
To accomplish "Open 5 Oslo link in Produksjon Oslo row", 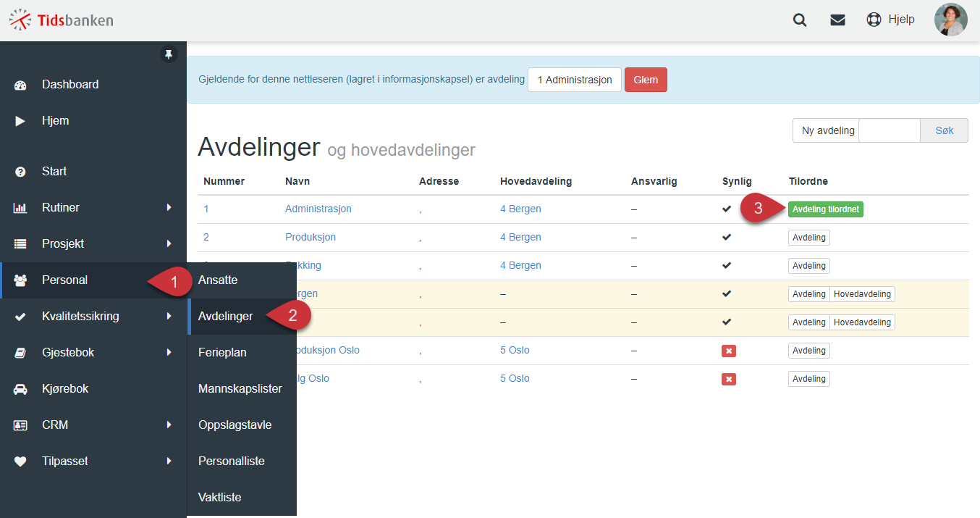I will pyautogui.click(x=515, y=350).
